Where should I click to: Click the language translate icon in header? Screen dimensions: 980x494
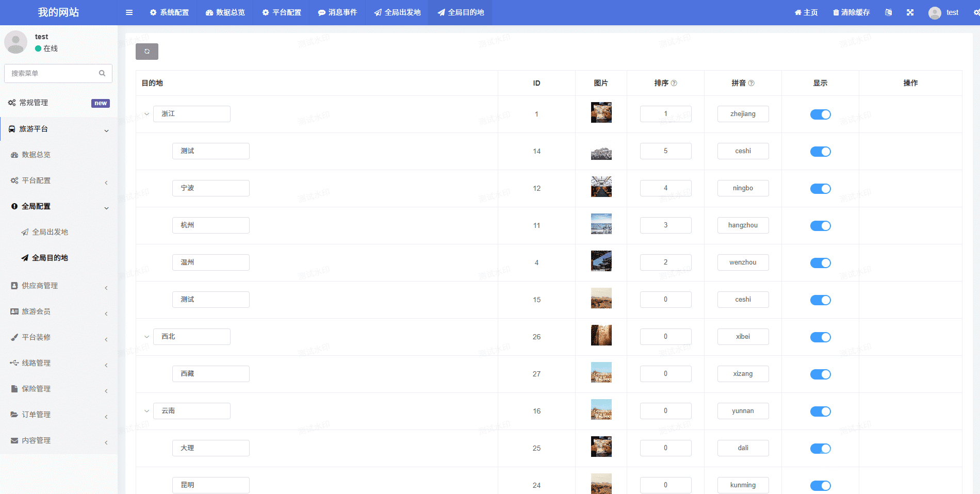click(888, 12)
